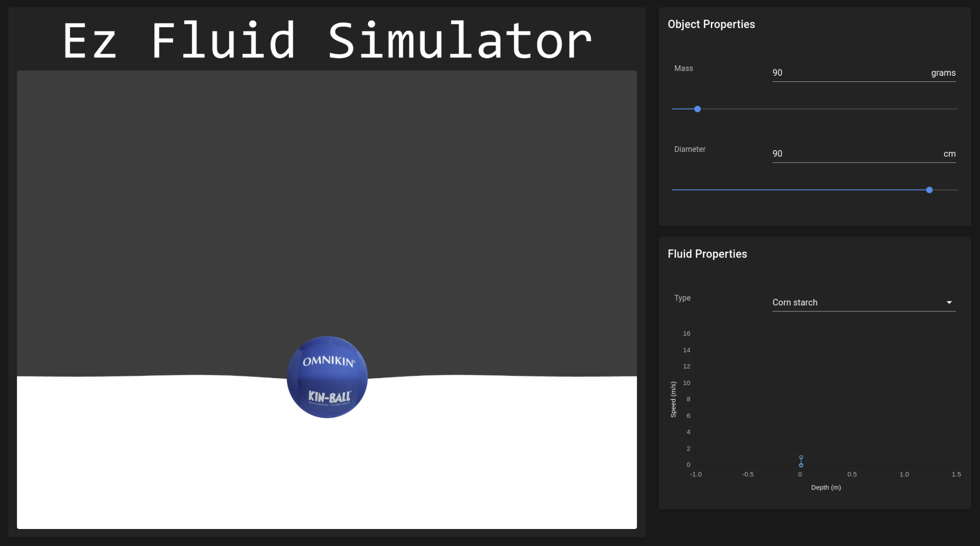Click the lower data point at zero speed
Viewport: 980px width, 546px height.
click(801, 465)
